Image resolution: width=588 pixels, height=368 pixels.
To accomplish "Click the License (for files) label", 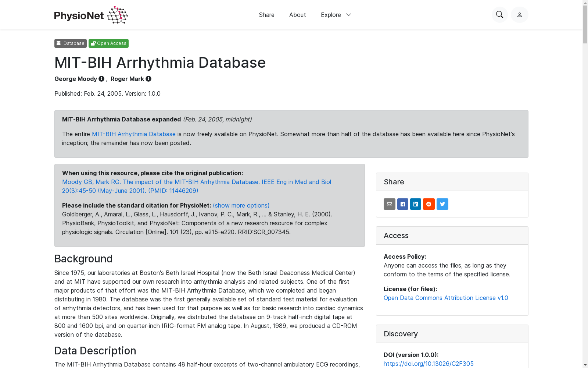I will click(x=410, y=289).
